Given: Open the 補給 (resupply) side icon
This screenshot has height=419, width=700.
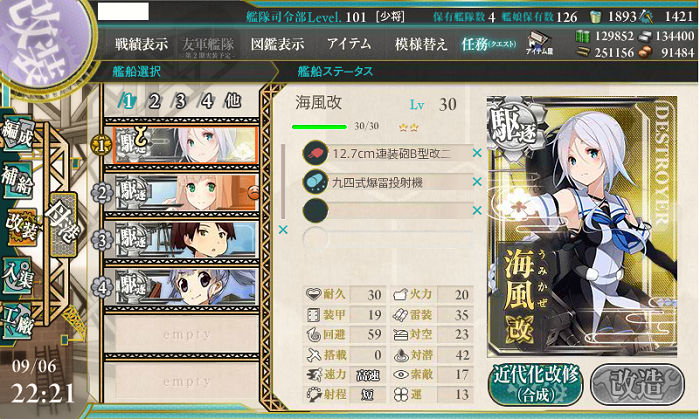Looking at the screenshot, I should [x=17, y=180].
